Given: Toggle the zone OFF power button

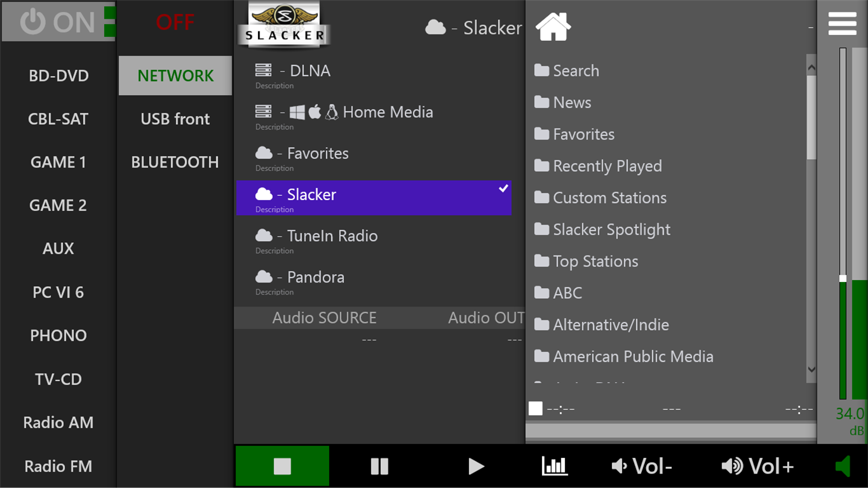Looking at the screenshot, I should click(175, 22).
